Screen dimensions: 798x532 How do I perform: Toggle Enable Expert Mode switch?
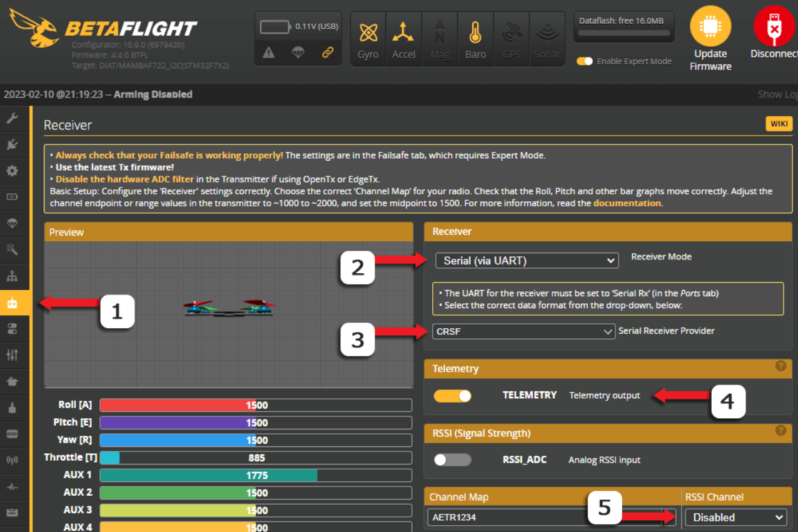(585, 61)
